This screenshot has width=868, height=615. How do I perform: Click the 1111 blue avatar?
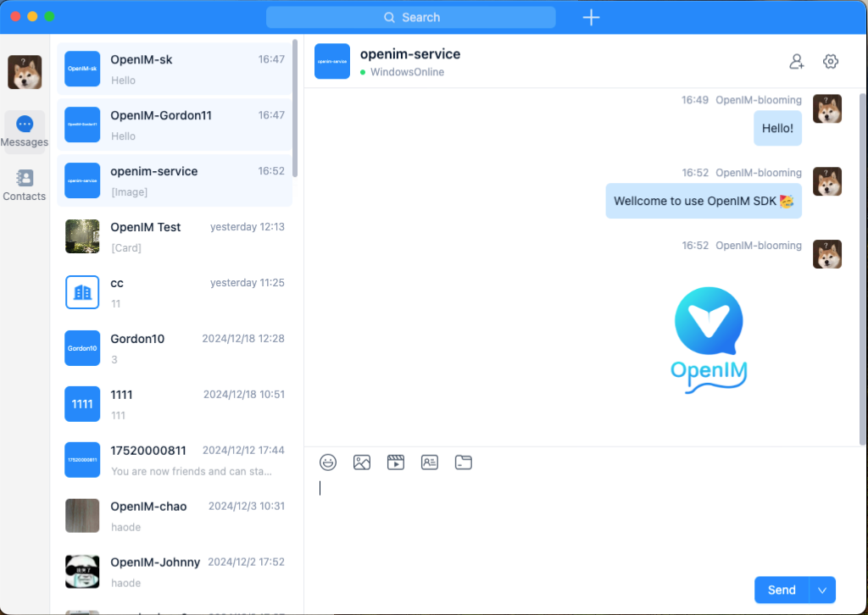pyautogui.click(x=82, y=404)
